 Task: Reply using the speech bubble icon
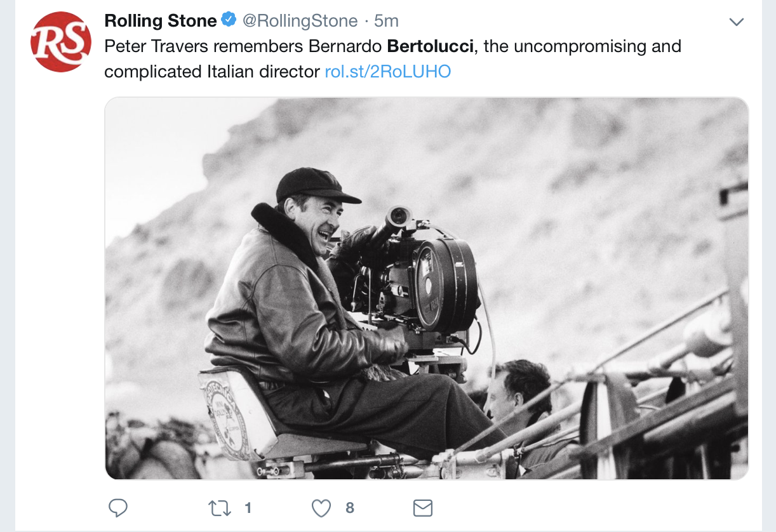(x=118, y=508)
